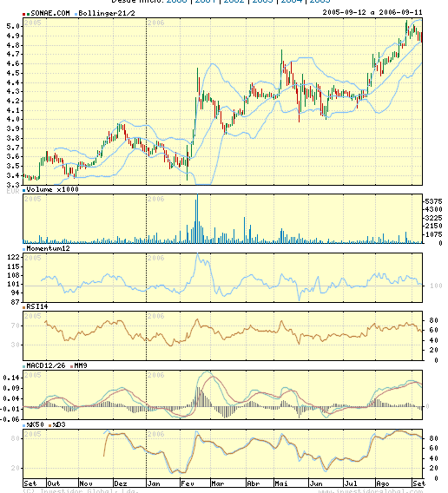This screenshot has height=493, width=448.
Task: Click the pink MM9 legend square
Action: tap(72, 366)
